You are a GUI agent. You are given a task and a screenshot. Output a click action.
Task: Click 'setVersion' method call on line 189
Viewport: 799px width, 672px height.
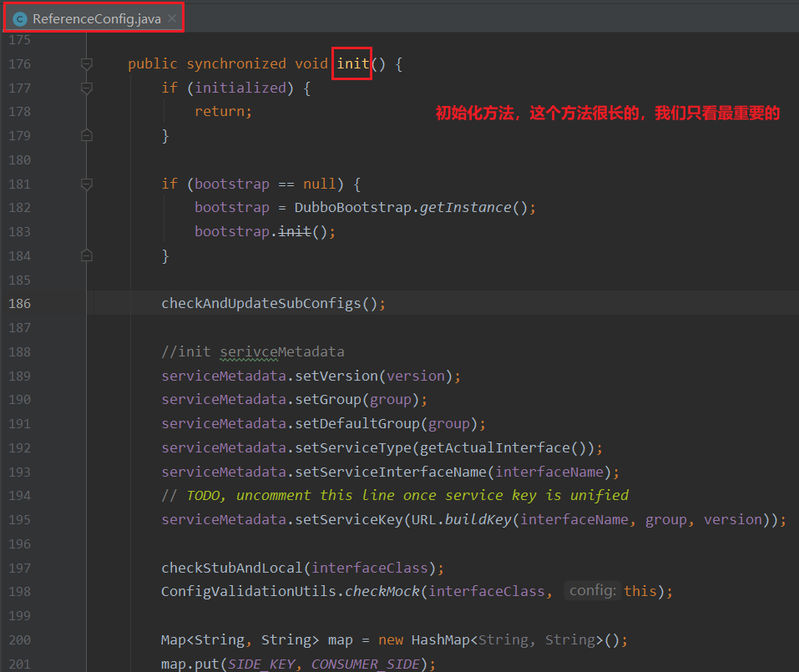tap(336, 376)
